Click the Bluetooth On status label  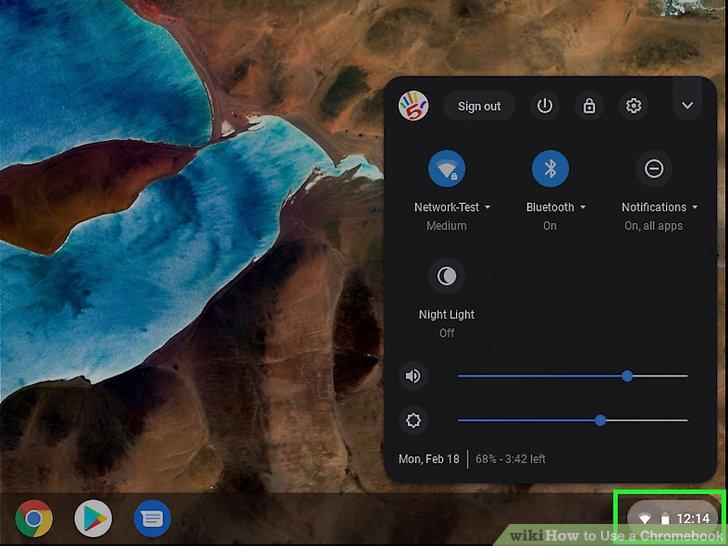[550, 226]
